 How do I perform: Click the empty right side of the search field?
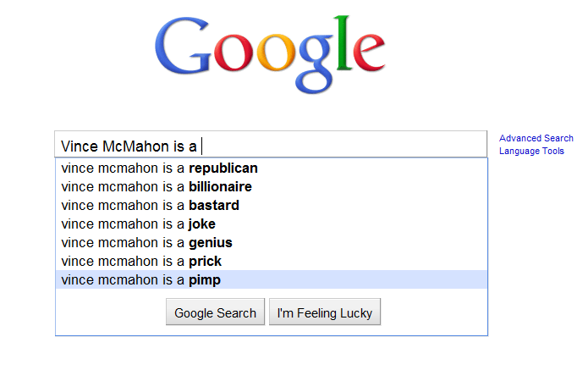pos(381,145)
